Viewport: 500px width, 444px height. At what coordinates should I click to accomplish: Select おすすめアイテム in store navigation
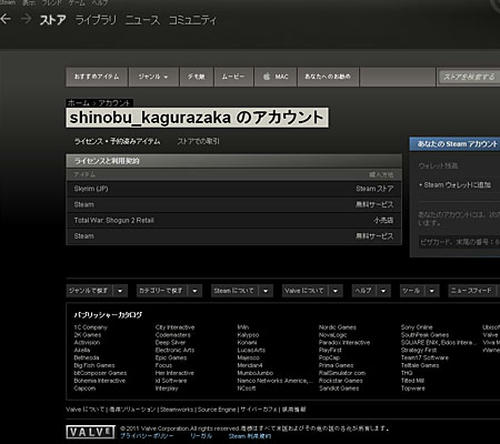[97, 77]
